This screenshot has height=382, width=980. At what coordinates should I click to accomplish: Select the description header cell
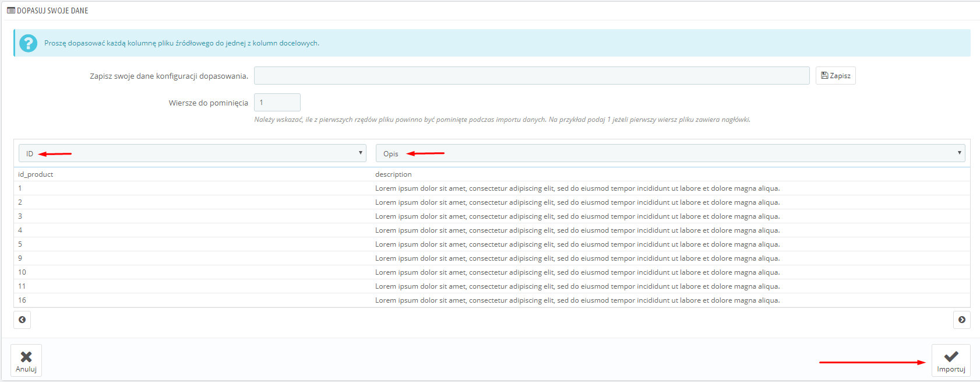click(393, 174)
